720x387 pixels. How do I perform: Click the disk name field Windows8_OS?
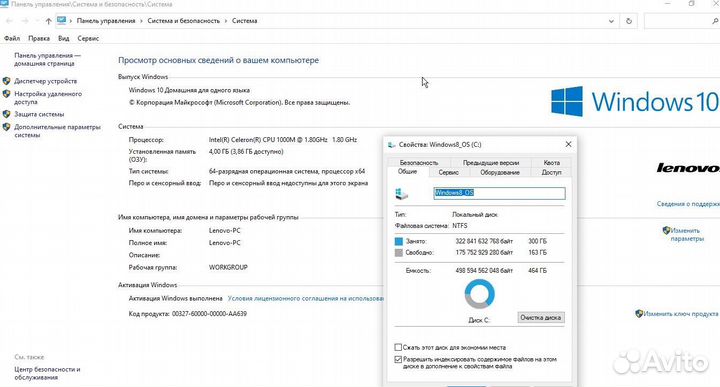coord(499,193)
